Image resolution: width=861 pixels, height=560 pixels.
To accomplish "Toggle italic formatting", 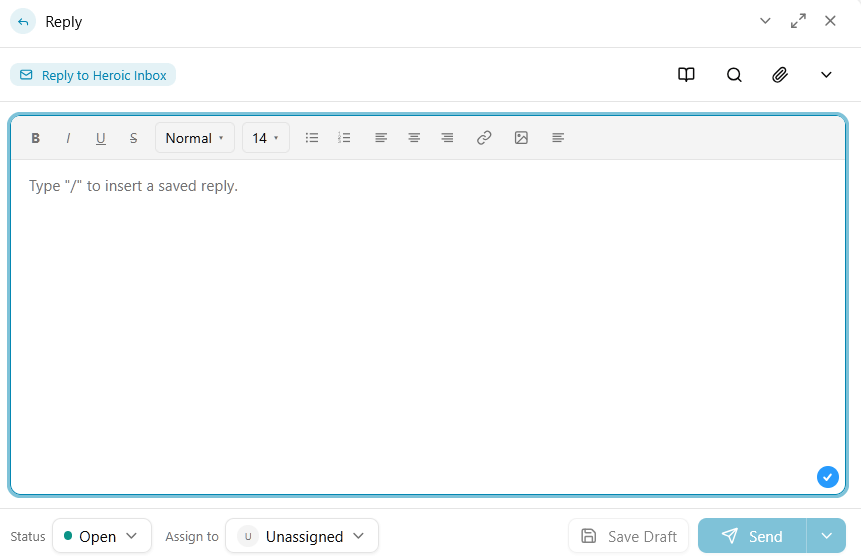I will coord(68,138).
